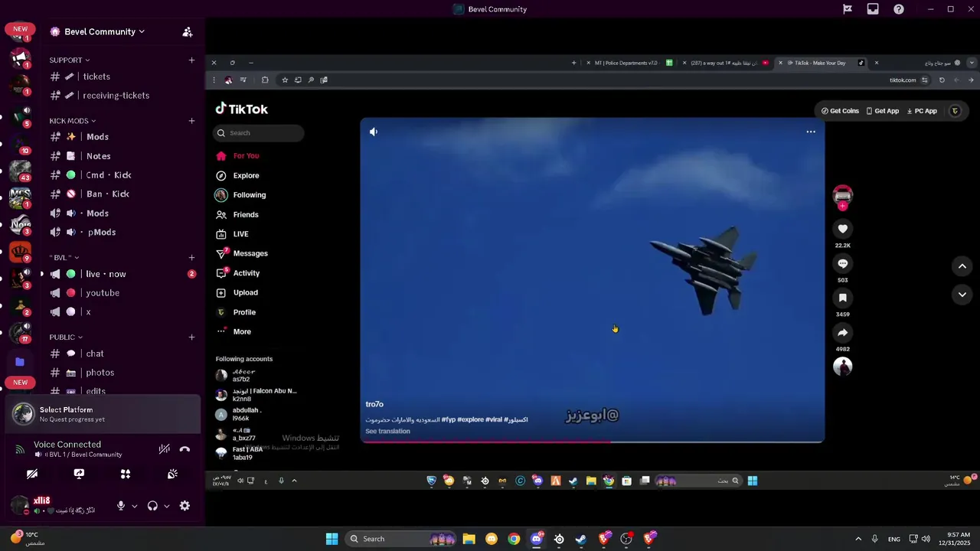Open Chrome from the bottom Windows taskbar
The width and height of the screenshot is (980, 551).
[x=514, y=539]
